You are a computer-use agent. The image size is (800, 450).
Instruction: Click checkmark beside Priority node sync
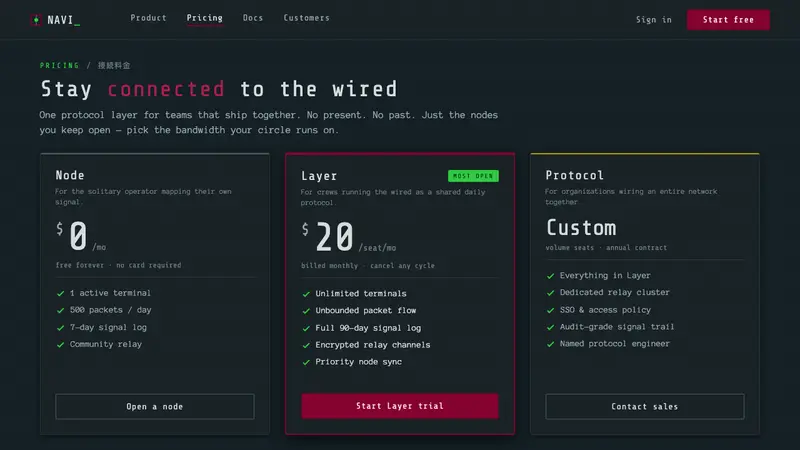tap(306, 362)
